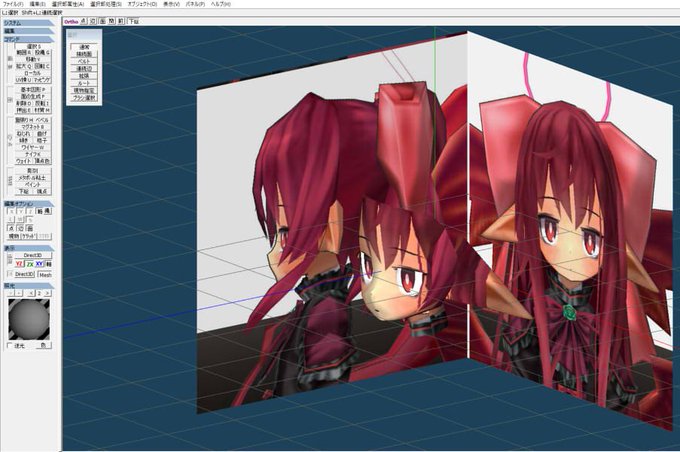Select the マグネット B magnet command
Image resolution: width=680 pixels, height=452 pixels.
point(33,127)
